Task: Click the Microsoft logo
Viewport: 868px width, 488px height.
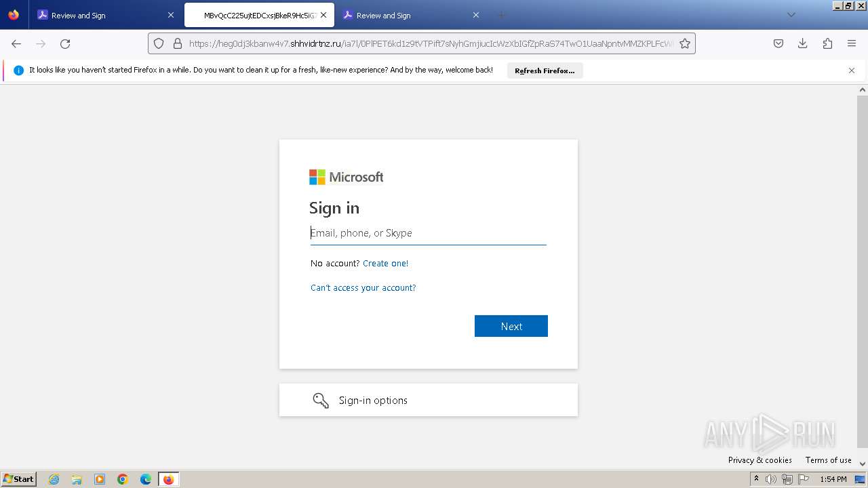Action: point(346,177)
